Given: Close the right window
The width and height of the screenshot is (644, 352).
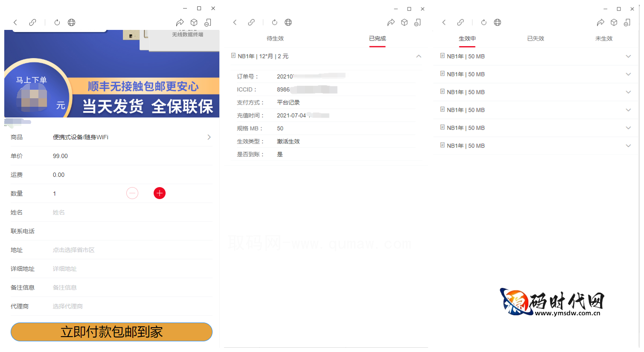Looking at the screenshot, I should coord(632,9).
